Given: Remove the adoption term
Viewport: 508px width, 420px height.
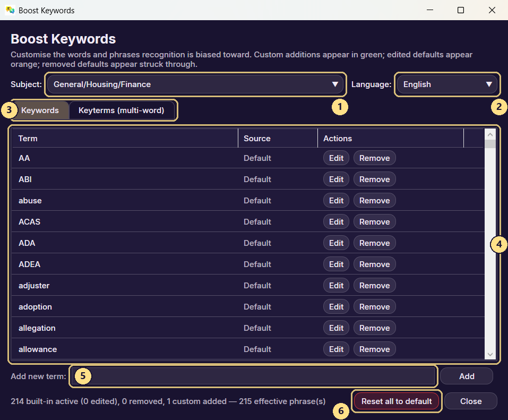Looking at the screenshot, I should (x=375, y=306).
